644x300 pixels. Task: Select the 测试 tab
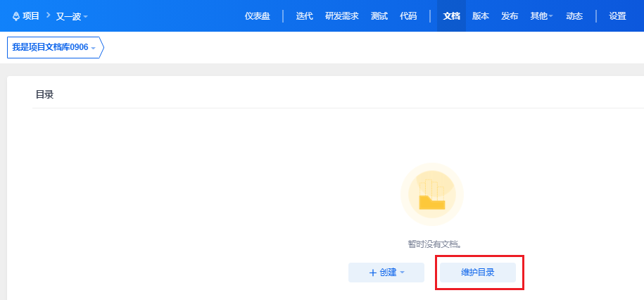pos(379,16)
